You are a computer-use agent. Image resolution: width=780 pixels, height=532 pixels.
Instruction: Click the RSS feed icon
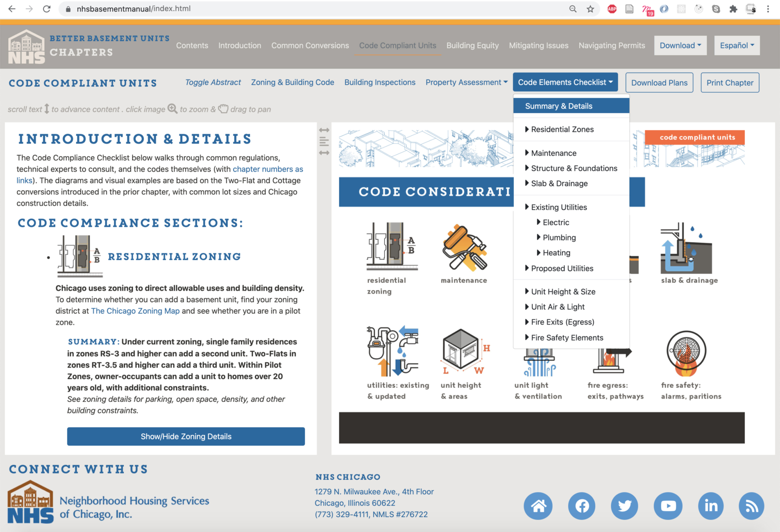click(x=751, y=506)
